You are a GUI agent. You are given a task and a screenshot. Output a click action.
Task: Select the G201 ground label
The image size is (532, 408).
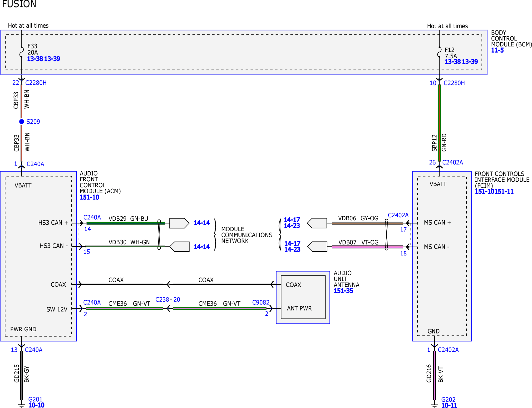[x=35, y=399]
